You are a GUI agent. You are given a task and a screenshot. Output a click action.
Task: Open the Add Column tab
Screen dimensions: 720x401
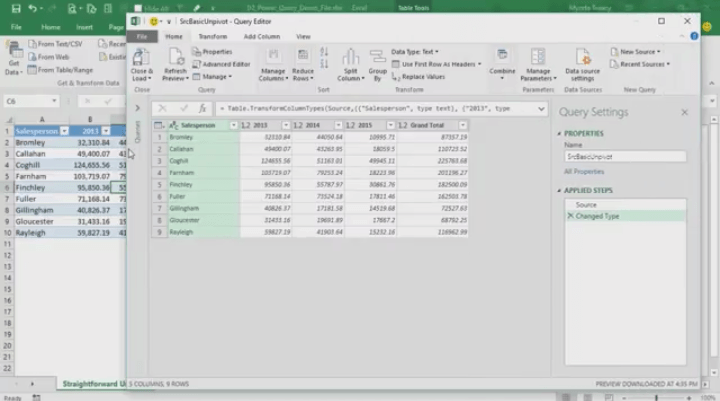pyautogui.click(x=262, y=36)
